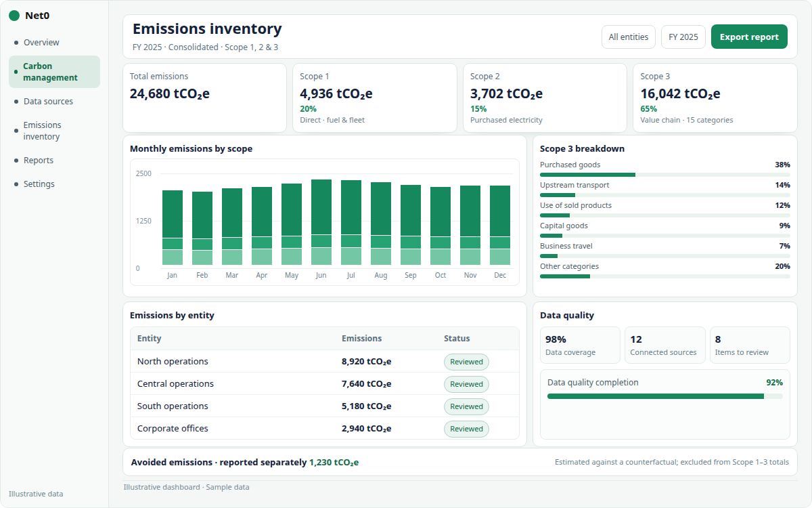Click the 2,940 tCO₂e emissions value
Image resolution: width=812 pixels, height=508 pixels.
(367, 429)
